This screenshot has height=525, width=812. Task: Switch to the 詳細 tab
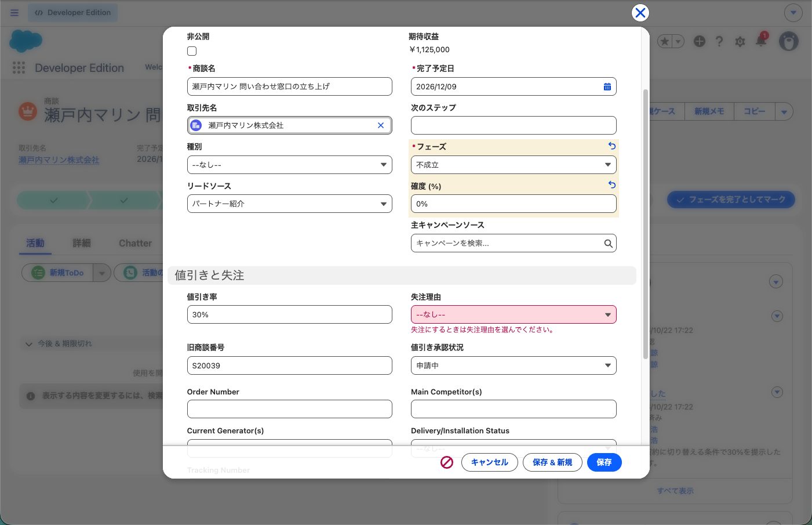82,243
